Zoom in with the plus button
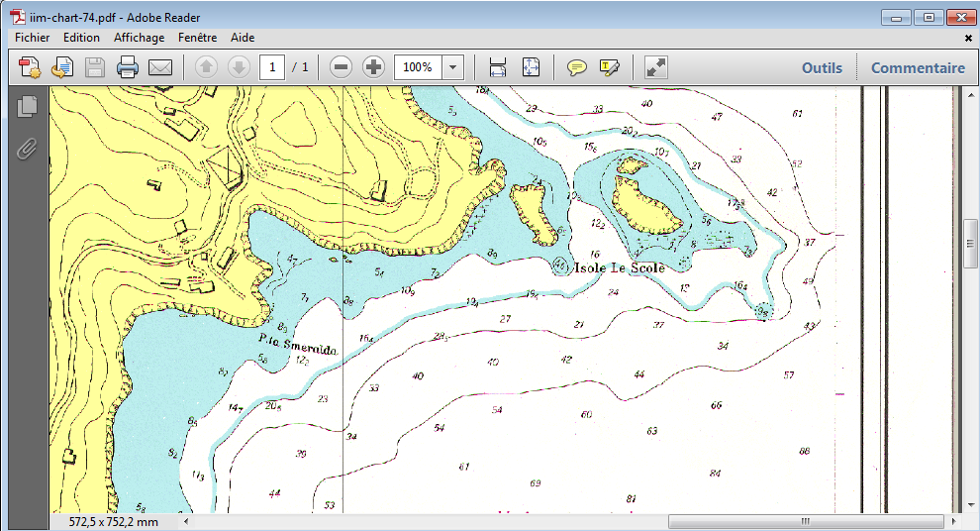The width and height of the screenshot is (980, 531). [373, 67]
